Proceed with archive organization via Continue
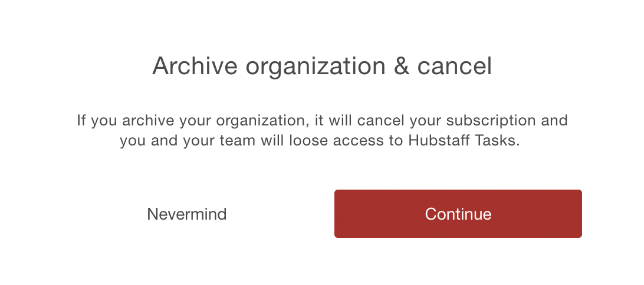Image resolution: width=644 pixels, height=285 pixels. tap(458, 214)
